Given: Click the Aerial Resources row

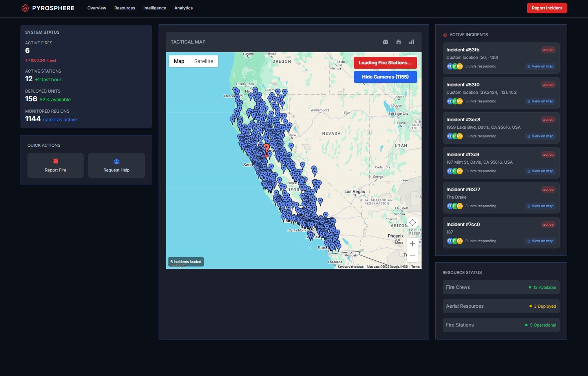Looking at the screenshot, I should coord(501,306).
